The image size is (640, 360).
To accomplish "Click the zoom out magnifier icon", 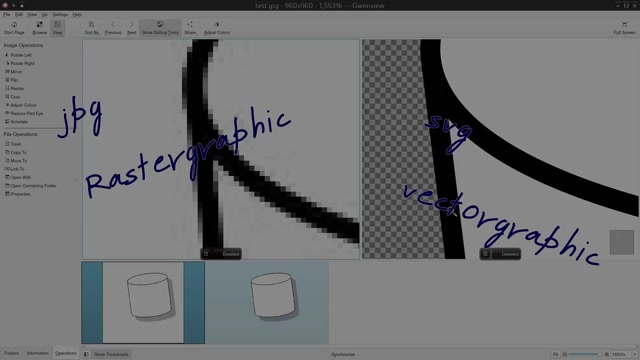I will 564,354.
